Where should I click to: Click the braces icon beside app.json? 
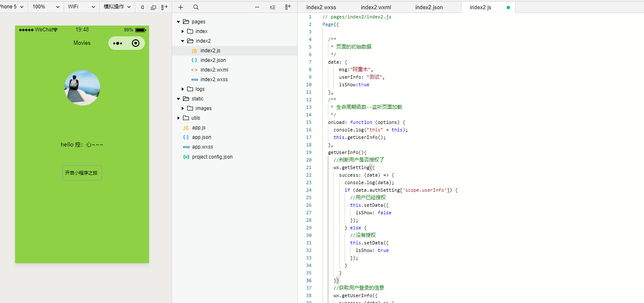[186, 137]
